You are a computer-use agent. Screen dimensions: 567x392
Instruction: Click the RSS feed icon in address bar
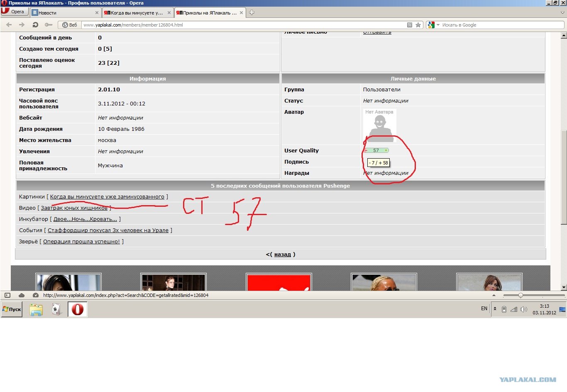(410, 25)
